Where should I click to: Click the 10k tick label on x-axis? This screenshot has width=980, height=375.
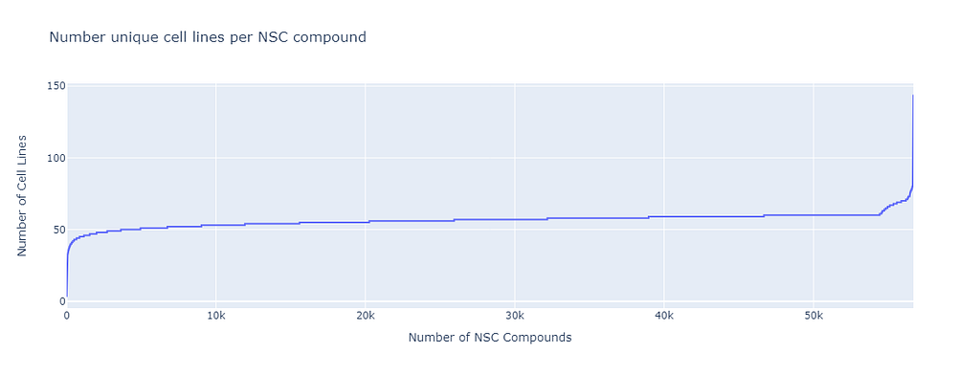pos(216,316)
